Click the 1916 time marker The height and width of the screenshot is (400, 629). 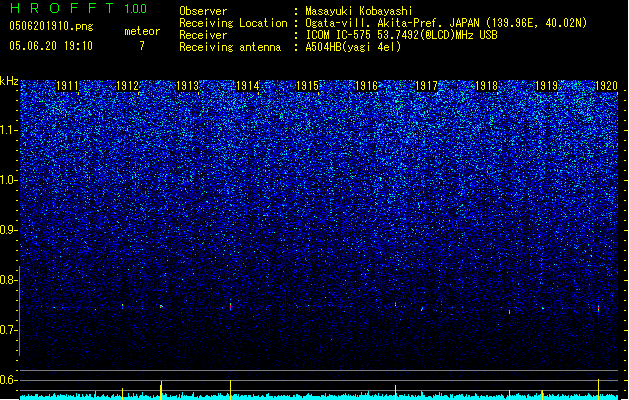point(367,86)
